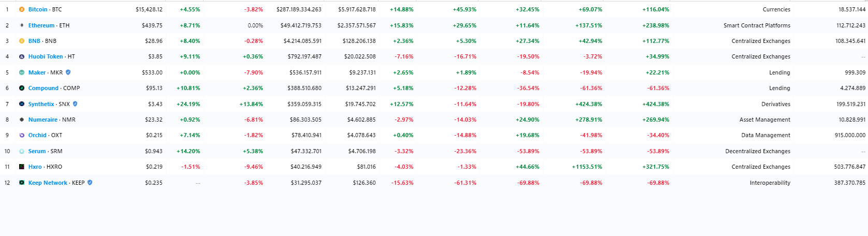Open the Keep Network asset link
Screen dimensions: 868x236
pos(48,183)
